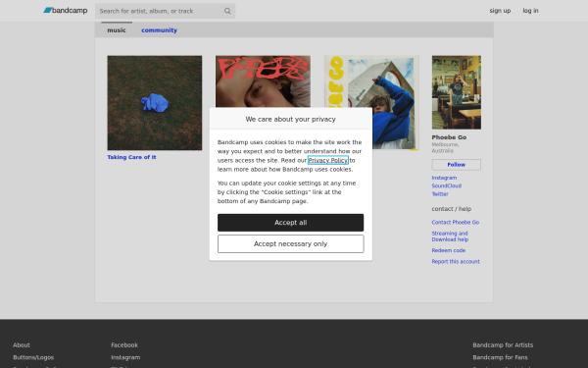Open the red Phoebe lettering album cover

tap(263, 81)
